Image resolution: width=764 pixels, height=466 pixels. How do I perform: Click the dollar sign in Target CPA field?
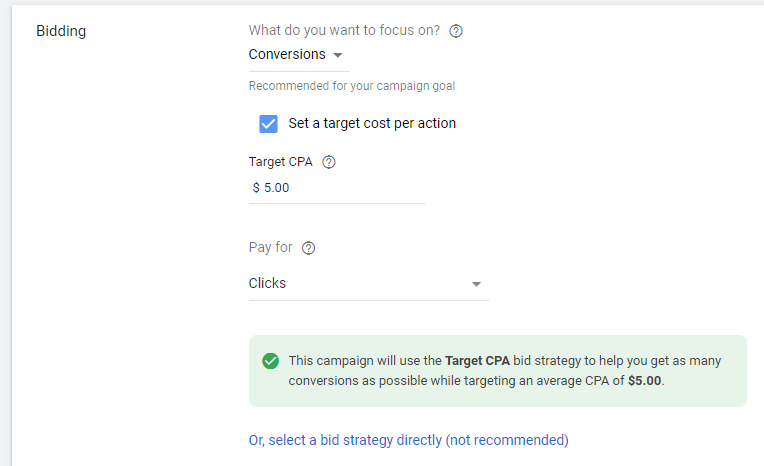tap(256, 188)
